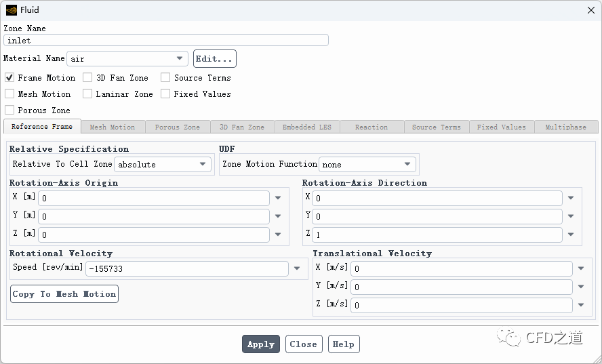
Task: Click the Speed [rev/min] field with -155733
Action: pos(187,269)
